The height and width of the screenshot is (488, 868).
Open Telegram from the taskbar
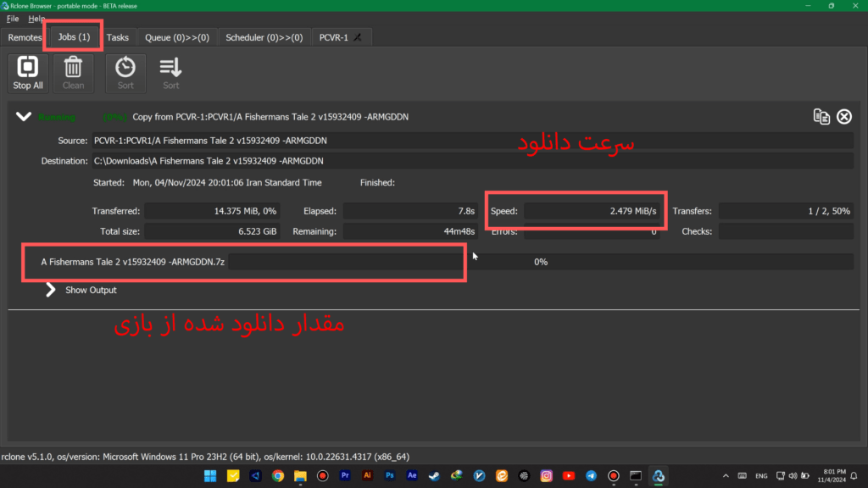point(591,476)
